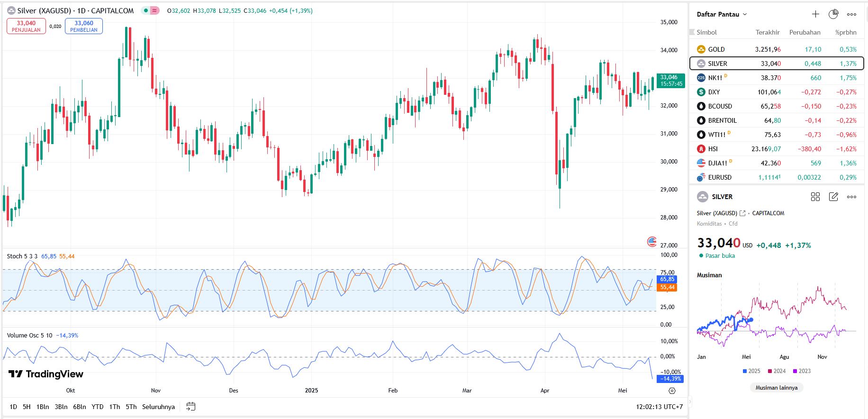The image size is (868, 419).
Task: Collapse the watchlist section flag next to Simbol
Action: point(692,32)
